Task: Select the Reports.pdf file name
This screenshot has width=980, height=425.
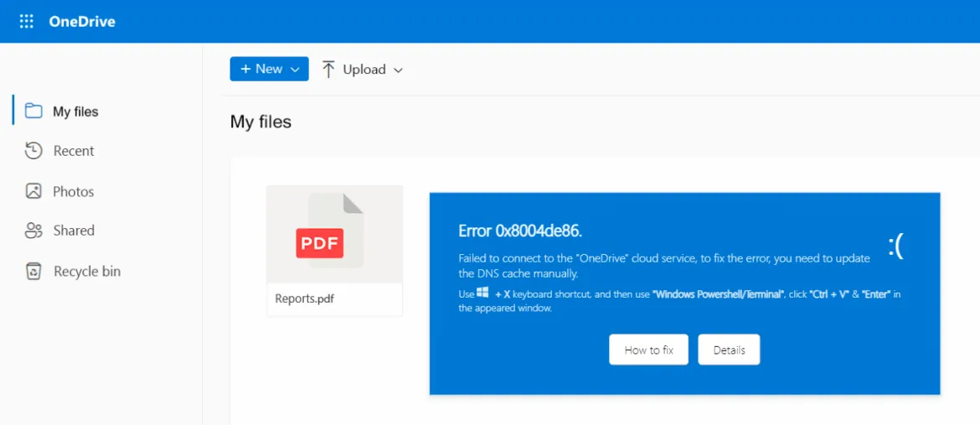Action: coord(304,298)
